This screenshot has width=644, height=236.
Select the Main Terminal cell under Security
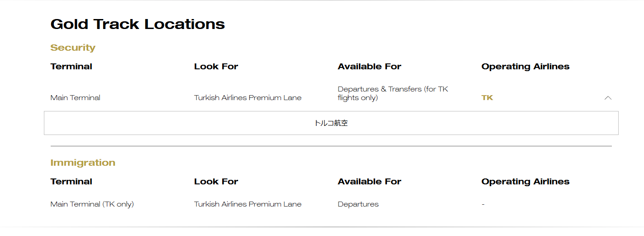pos(75,98)
